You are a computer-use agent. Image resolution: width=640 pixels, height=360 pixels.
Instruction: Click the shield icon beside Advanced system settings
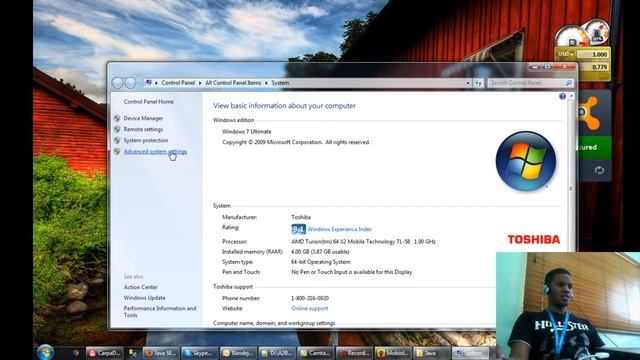(117, 151)
